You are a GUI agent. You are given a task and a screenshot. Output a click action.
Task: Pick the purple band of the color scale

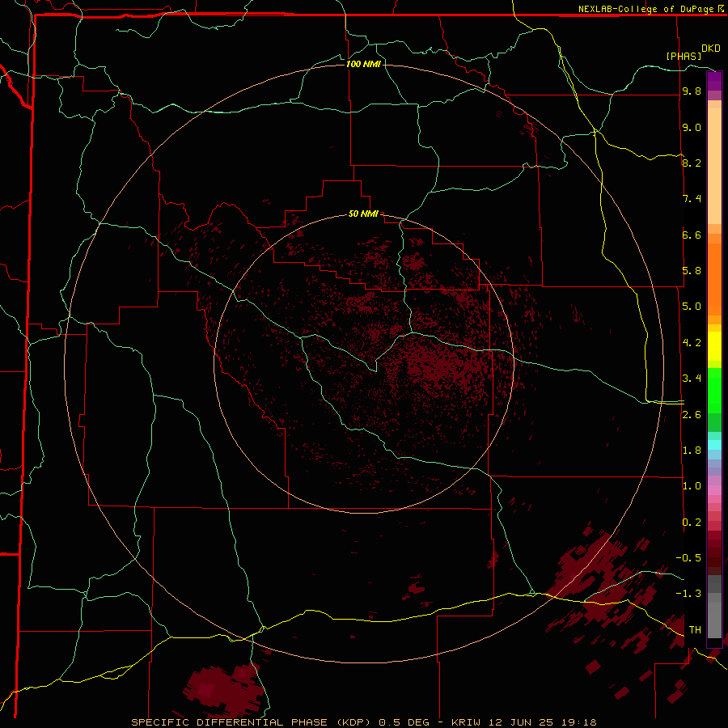714,81
